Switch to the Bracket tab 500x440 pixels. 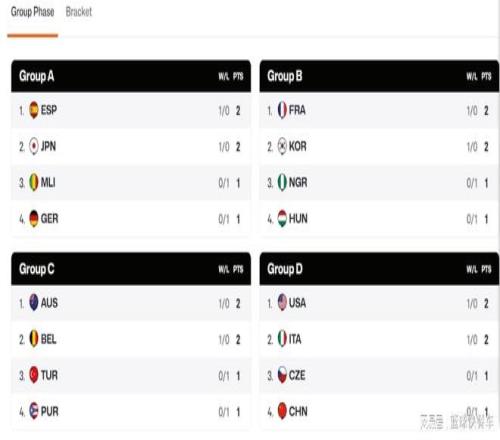[x=79, y=12]
